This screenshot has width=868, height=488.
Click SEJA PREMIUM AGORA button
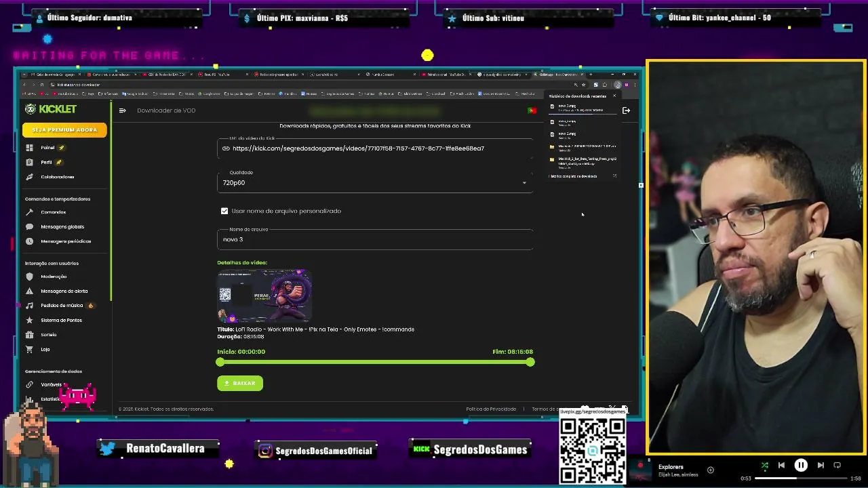64,129
